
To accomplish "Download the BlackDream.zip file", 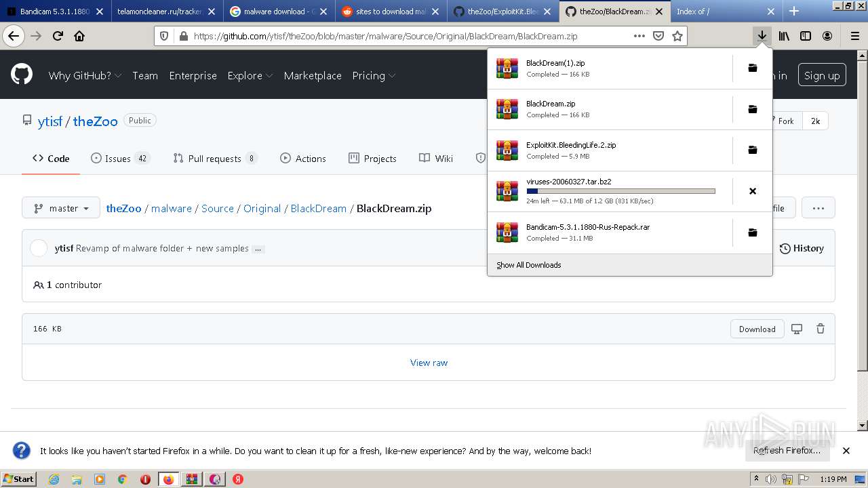I will (x=757, y=329).
